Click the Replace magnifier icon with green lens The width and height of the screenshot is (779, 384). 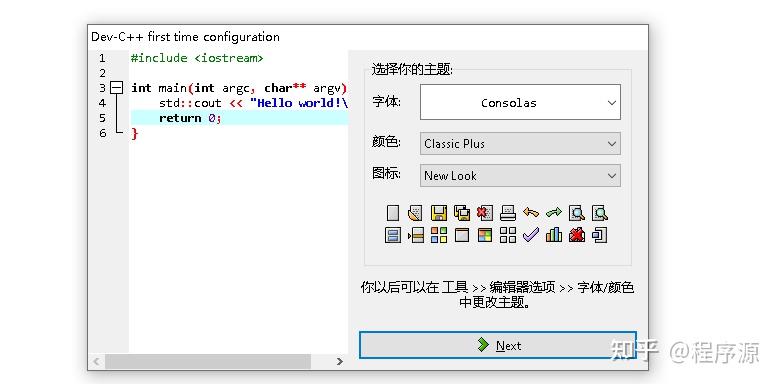(x=600, y=213)
